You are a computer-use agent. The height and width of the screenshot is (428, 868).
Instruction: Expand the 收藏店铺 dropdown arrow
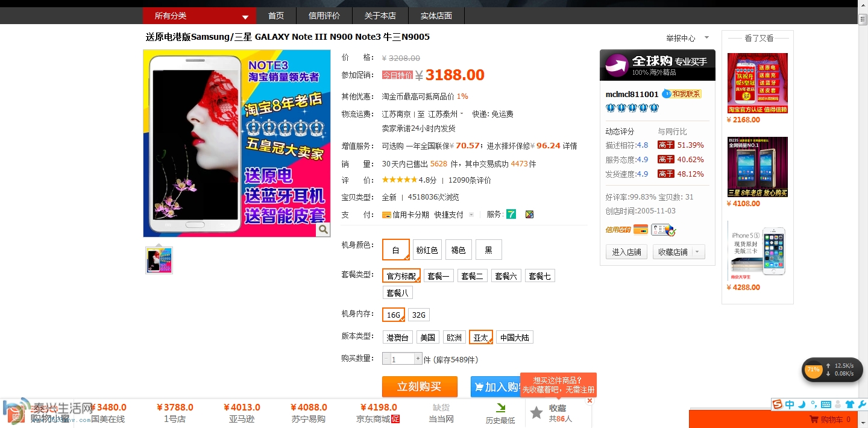point(698,252)
